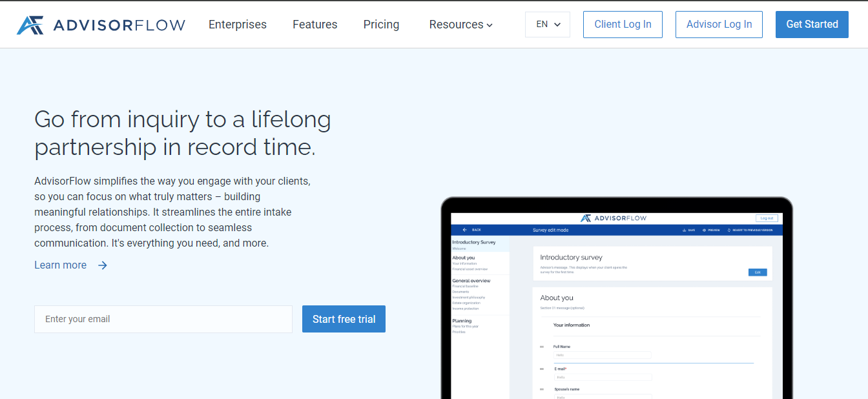The height and width of the screenshot is (399, 868).
Task: Select Introductory Survey in the preview sidebar
Action: 474,242
